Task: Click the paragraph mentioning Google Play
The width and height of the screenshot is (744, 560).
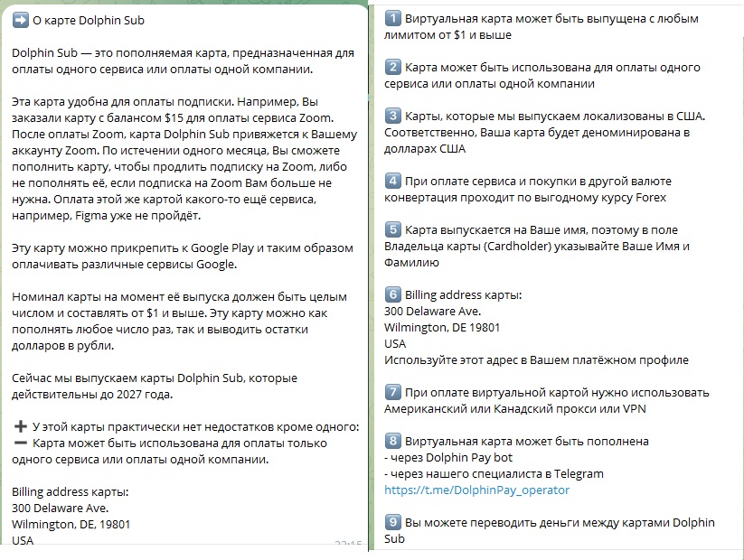Action: tap(183, 256)
